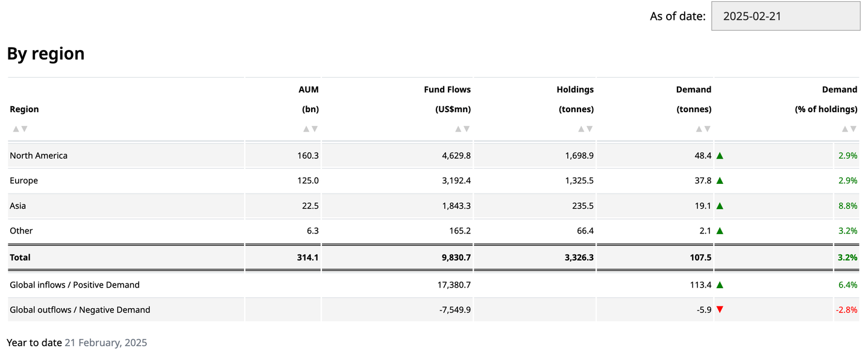Click Global inflows / Positive Demand label
Viewport: 868px width, 354px height.
[75, 285]
